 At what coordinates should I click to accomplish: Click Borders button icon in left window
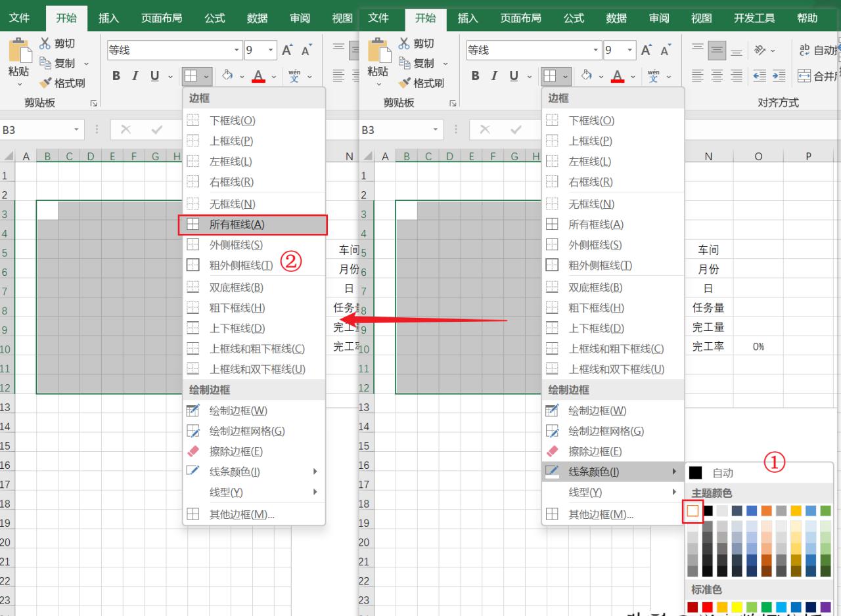(191, 76)
